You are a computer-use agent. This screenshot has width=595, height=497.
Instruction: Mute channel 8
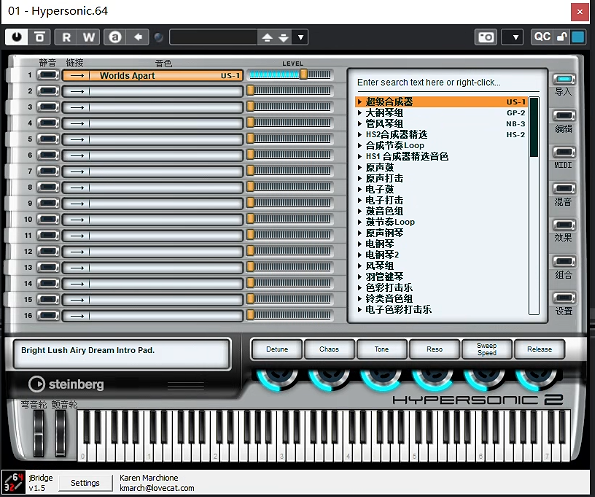48,187
